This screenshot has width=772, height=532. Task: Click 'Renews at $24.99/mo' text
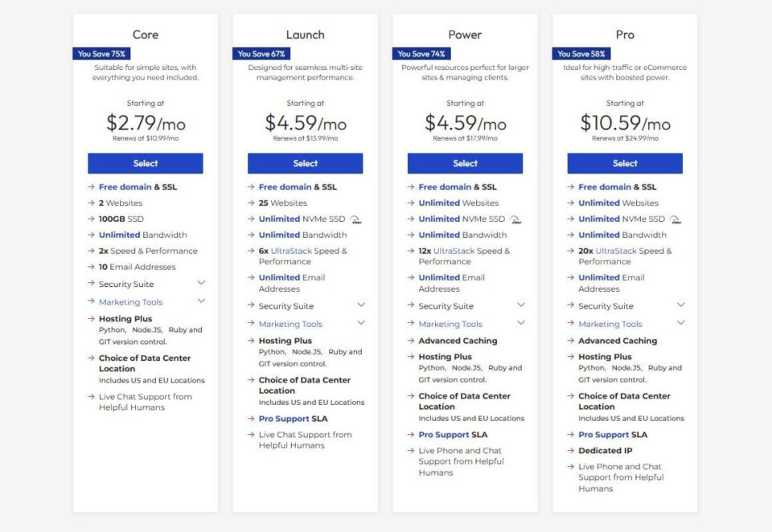625,138
